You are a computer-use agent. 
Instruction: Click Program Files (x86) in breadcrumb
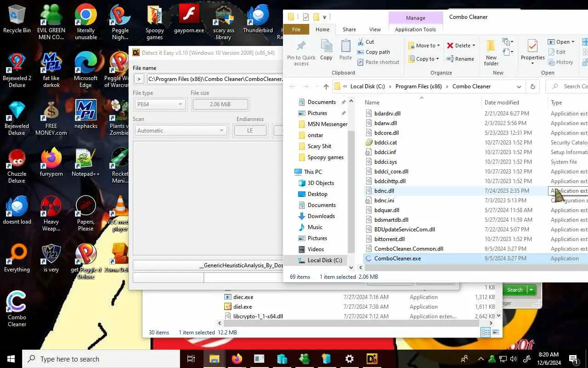pos(418,86)
